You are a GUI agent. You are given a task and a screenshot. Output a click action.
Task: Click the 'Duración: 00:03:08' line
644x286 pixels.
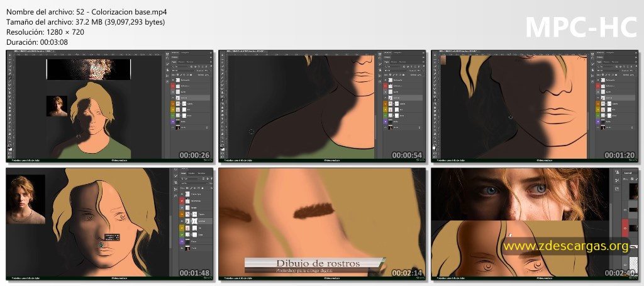(x=37, y=42)
